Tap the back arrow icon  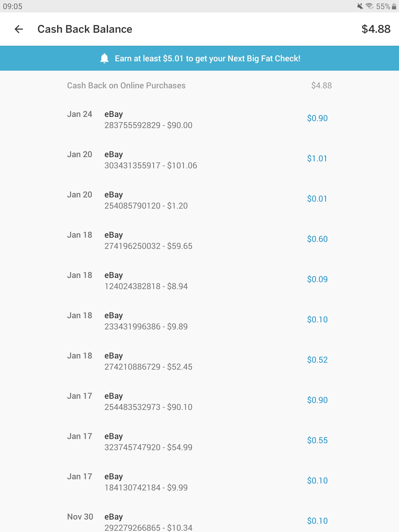(x=19, y=29)
